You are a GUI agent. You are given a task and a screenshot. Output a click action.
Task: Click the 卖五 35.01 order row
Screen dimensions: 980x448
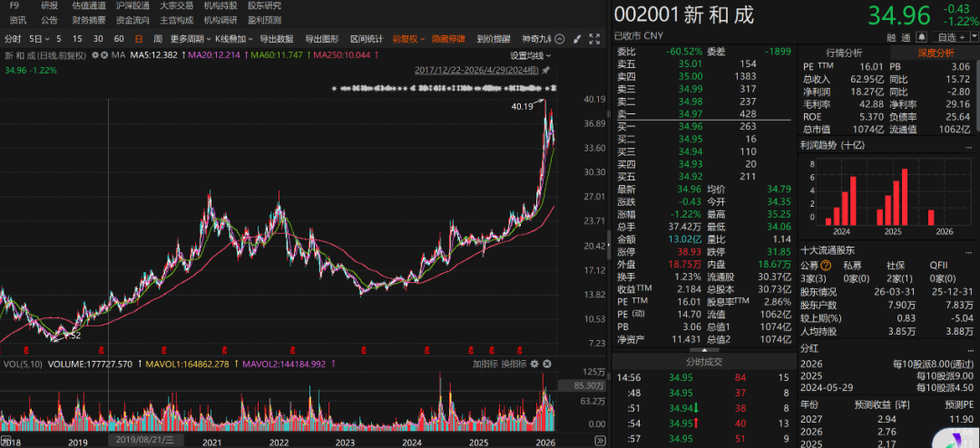click(703, 63)
